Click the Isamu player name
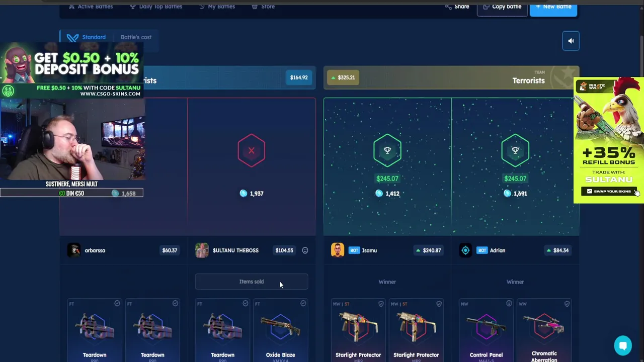Screen dimensions: 644x362 (369, 250)
